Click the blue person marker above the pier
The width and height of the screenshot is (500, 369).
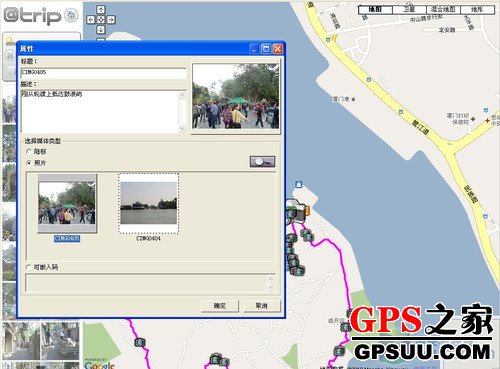point(299,184)
